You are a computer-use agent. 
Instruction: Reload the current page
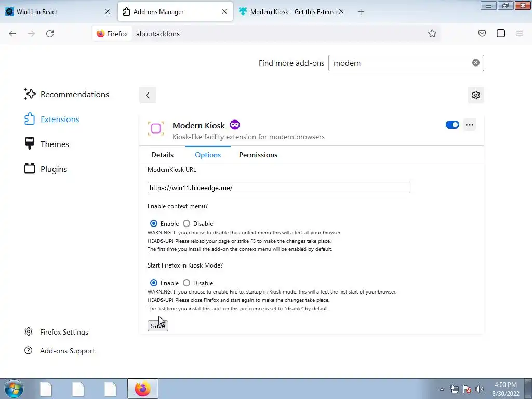(50, 34)
